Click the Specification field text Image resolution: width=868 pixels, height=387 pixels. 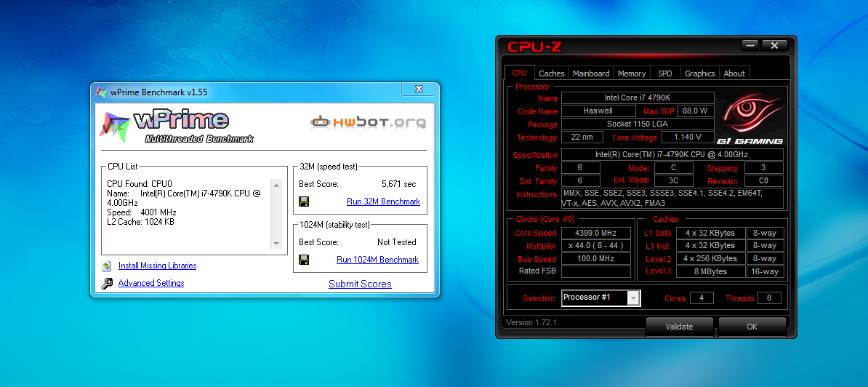coord(672,154)
